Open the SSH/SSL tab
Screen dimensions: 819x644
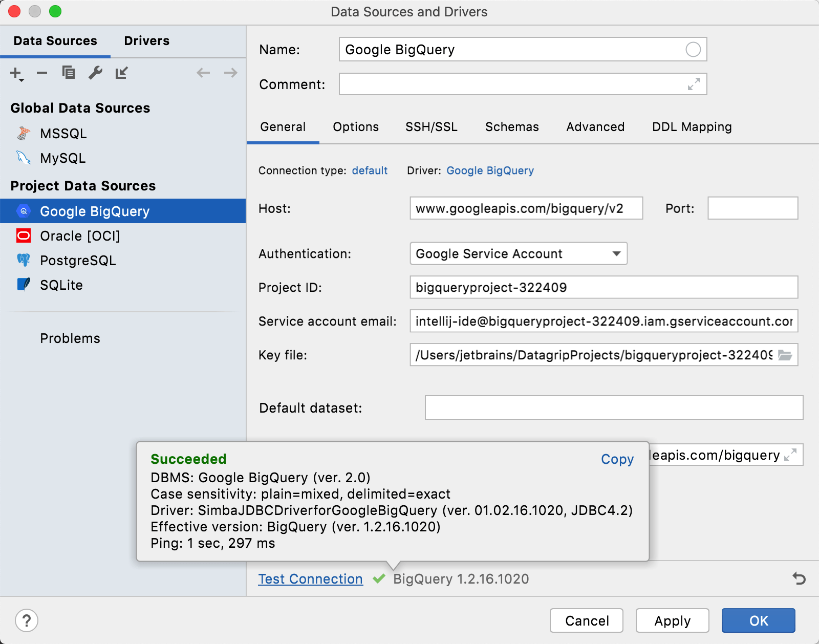[432, 127]
